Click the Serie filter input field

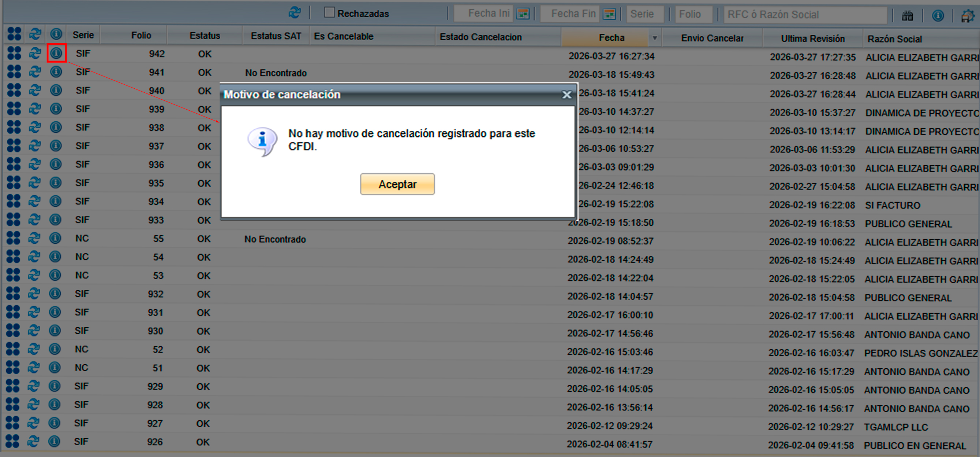(x=645, y=14)
